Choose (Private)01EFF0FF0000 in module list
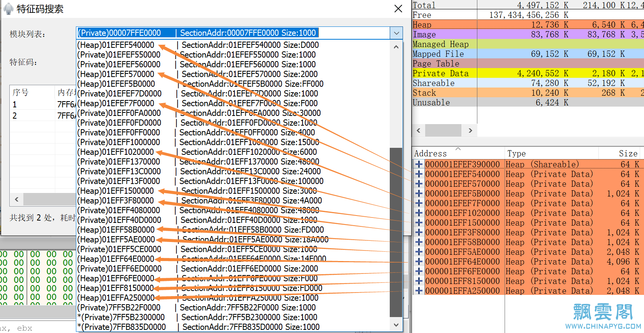644x333 pixels. (233, 132)
